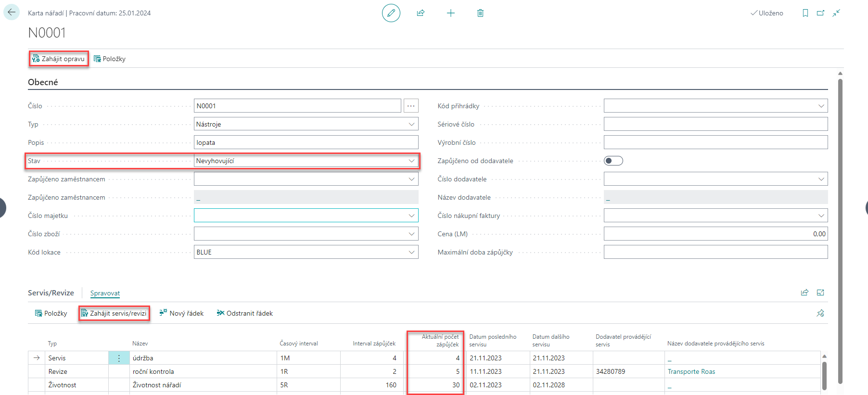This screenshot has width=868, height=395.
Task: Open the Spravovat tab
Action: click(105, 293)
